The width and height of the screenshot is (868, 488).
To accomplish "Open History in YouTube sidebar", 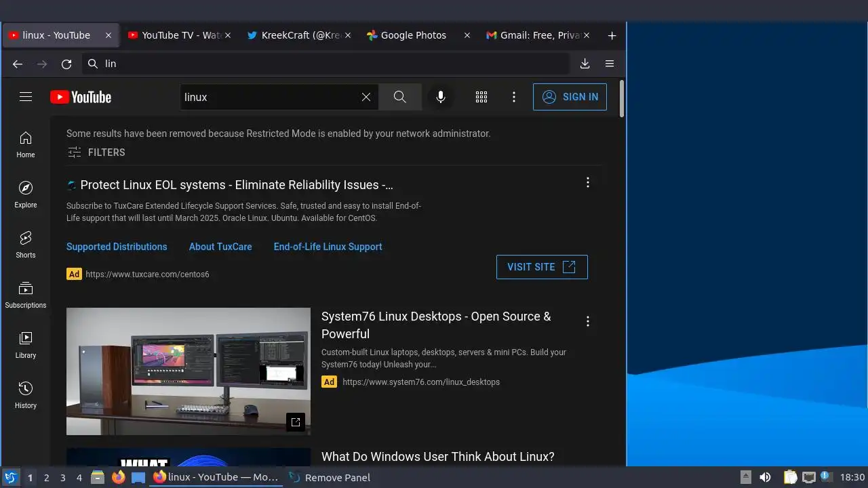I will point(26,396).
